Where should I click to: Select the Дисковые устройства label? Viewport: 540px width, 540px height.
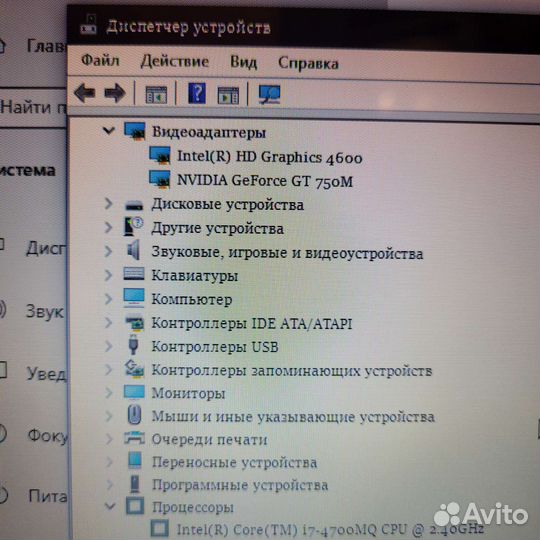tap(228, 205)
